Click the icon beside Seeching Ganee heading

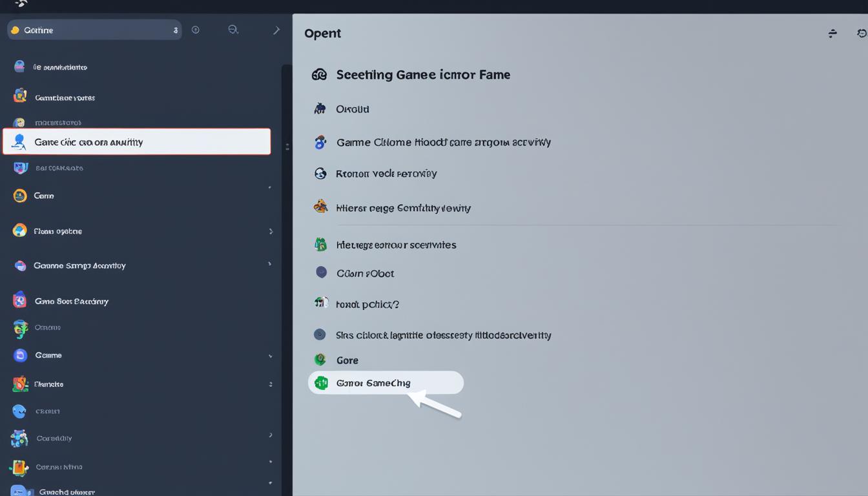point(319,75)
